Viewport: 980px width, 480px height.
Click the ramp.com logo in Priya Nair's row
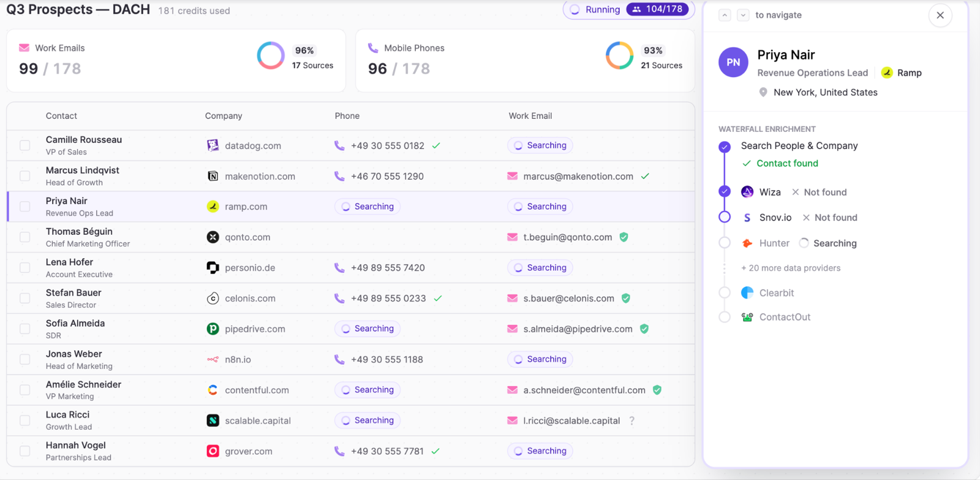tap(213, 207)
